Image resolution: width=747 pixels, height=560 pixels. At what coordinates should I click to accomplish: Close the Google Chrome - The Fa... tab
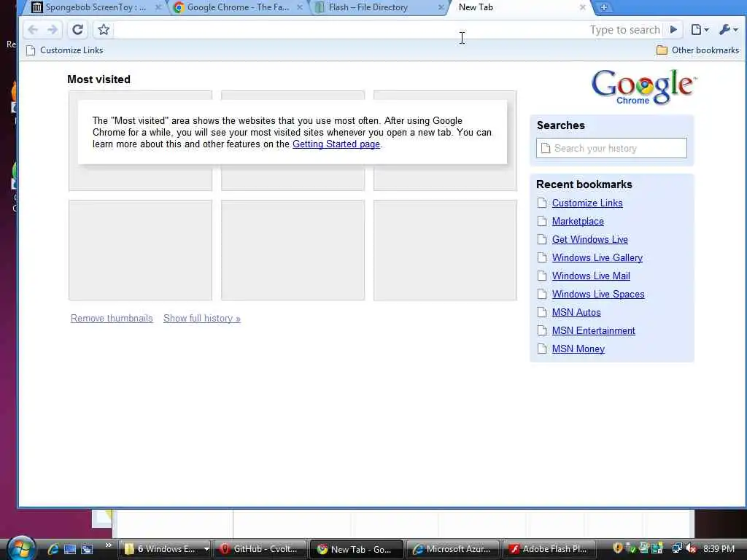coord(300,7)
